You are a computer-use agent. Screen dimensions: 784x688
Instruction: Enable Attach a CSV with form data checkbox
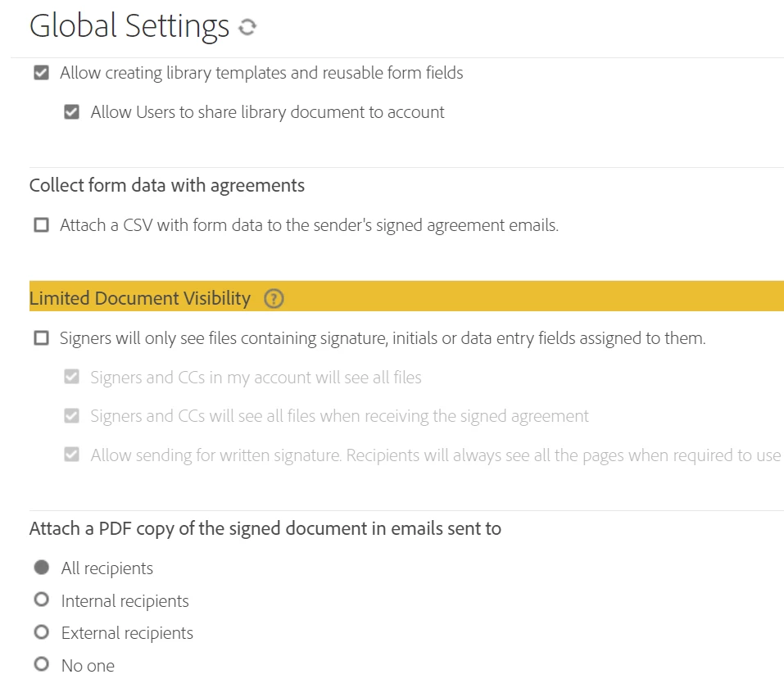pos(41,225)
